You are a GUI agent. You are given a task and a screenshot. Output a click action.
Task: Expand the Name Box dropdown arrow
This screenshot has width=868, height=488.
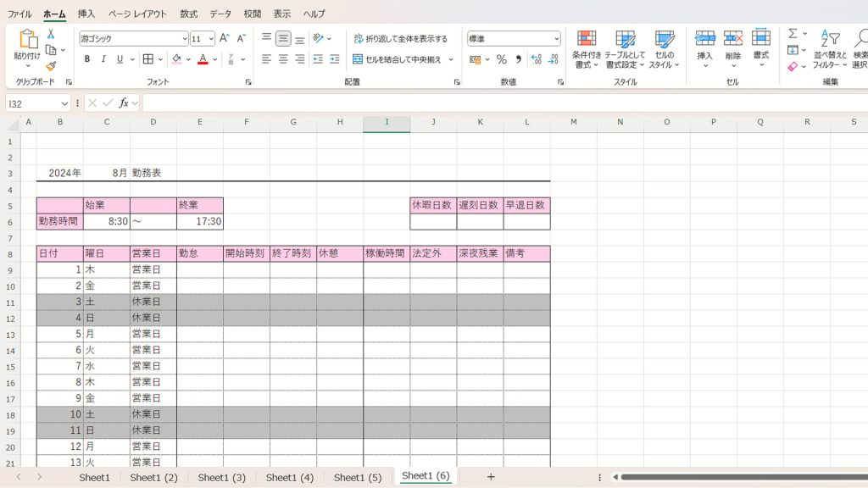pos(64,103)
